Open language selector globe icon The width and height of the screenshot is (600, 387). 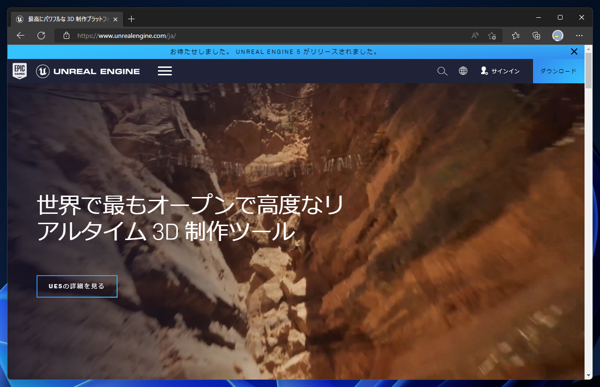pyautogui.click(x=463, y=71)
